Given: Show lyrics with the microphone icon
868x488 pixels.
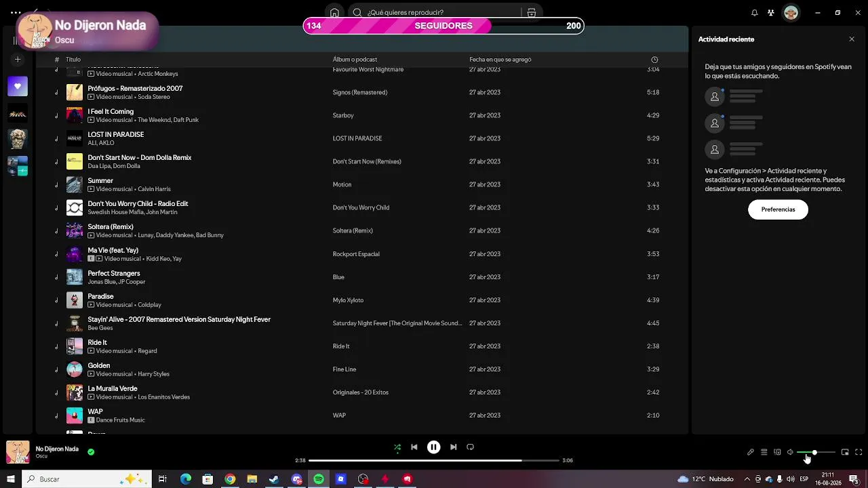Looking at the screenshot, I should (751, 452).
